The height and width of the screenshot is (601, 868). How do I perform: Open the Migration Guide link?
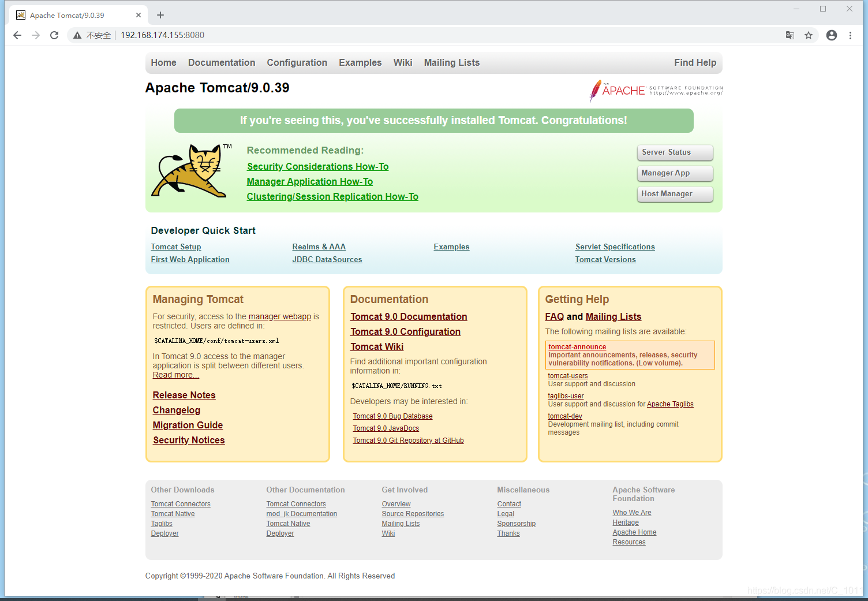click(188, 425)
